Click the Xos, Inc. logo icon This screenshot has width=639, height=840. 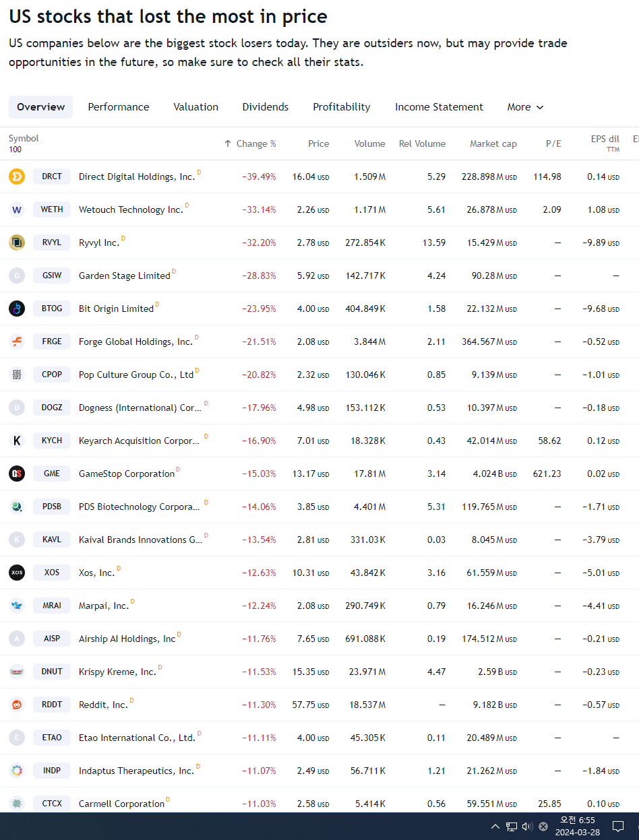[17, 573]
